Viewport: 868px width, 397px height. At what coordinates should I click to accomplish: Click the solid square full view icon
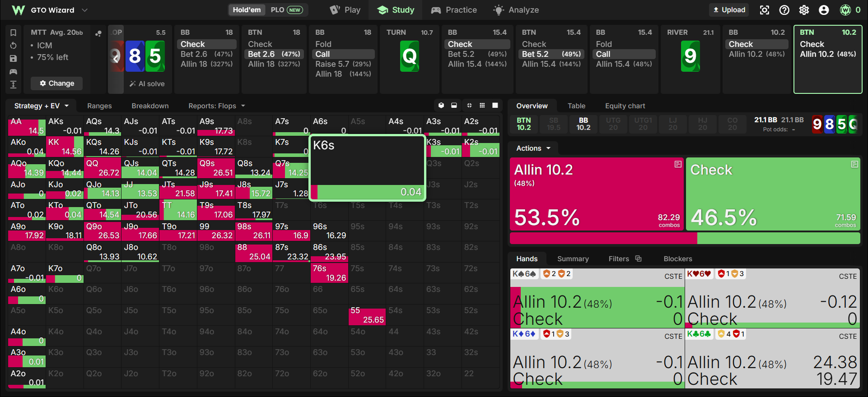click(x=495, y=106)
